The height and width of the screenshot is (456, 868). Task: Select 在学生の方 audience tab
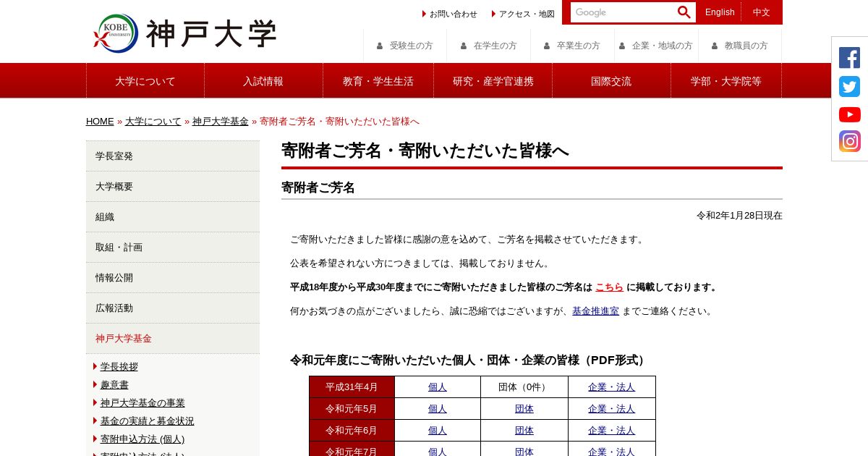[x=488, y=46]
